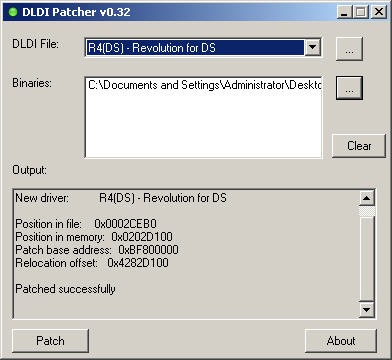This screenshot has width=392, height=360.
Task: Close the DLDI Patcher window
Action: [379, 12]
